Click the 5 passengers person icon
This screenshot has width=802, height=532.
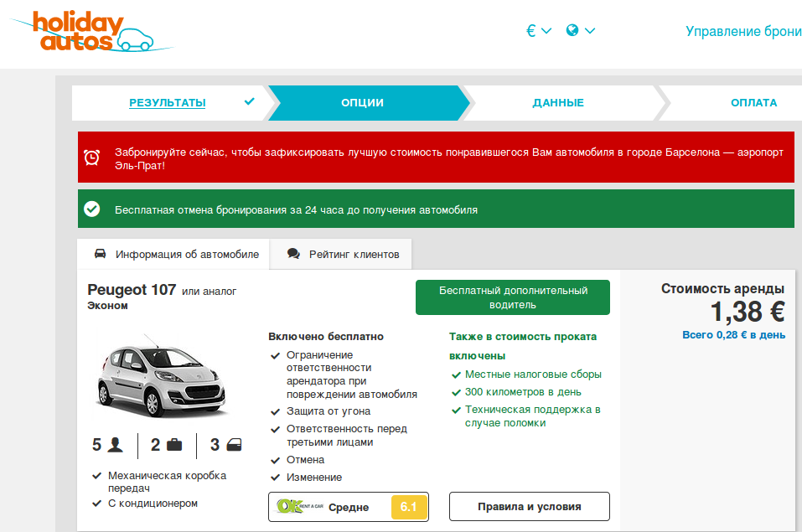pyautogui.click(x=116, y=445)
